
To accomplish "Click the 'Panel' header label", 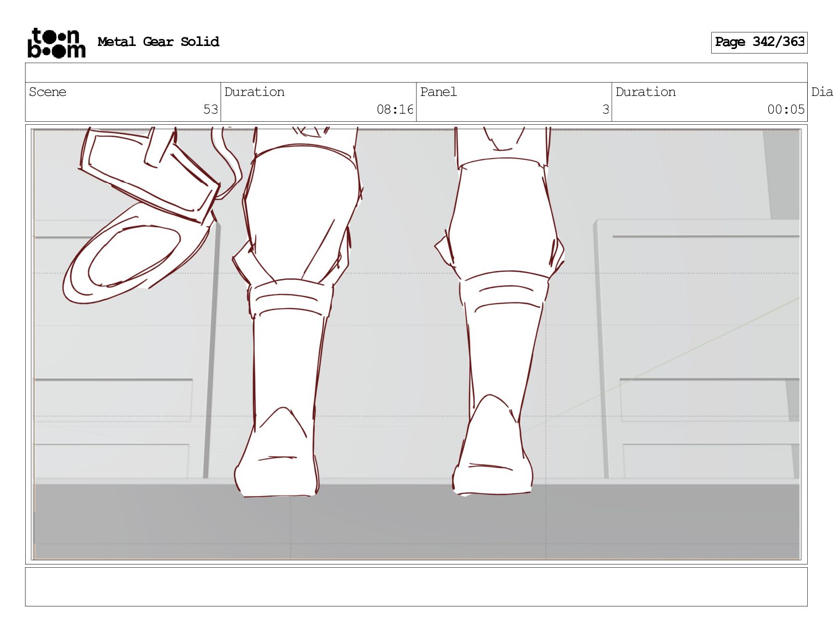I will click(438, 92).
